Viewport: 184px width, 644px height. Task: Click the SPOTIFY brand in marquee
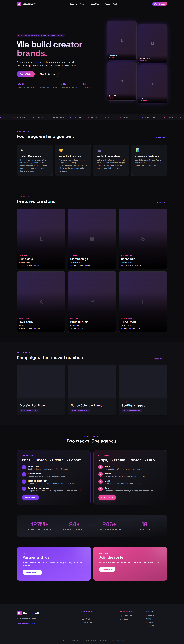click(x=22, y=117)
